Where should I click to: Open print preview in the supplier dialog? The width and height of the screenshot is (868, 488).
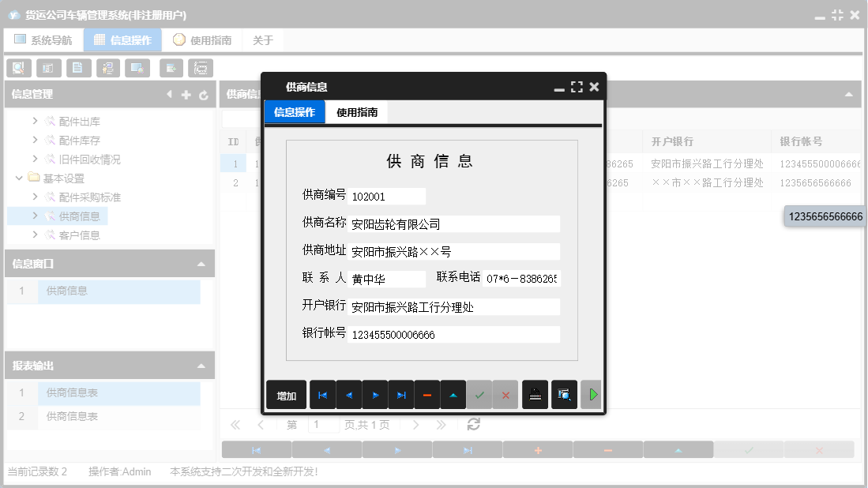pos(563,395)
